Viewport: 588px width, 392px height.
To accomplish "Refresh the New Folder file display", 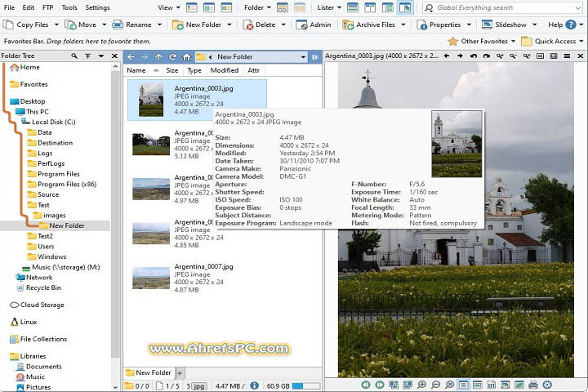I will [x=172, y=57].
